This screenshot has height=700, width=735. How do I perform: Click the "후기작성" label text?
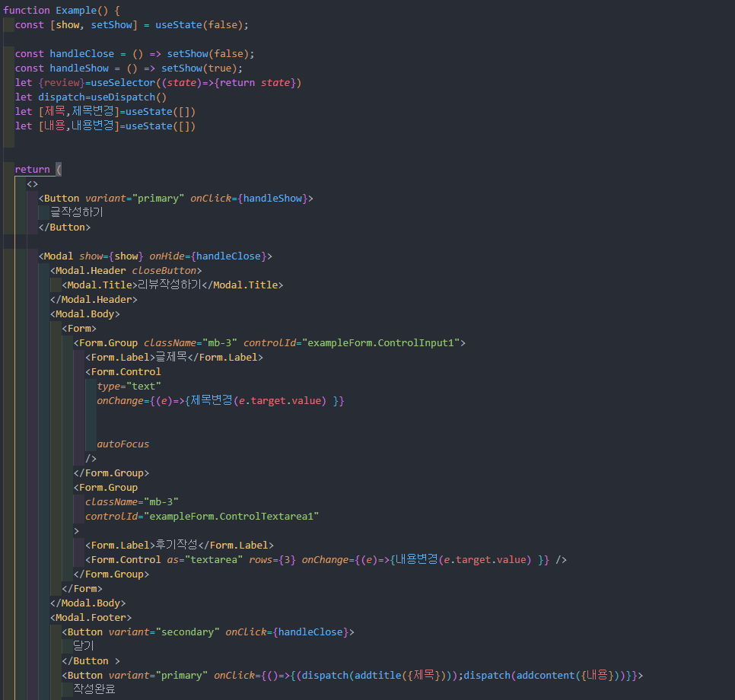pyautogui.click(x=177, y=545)
